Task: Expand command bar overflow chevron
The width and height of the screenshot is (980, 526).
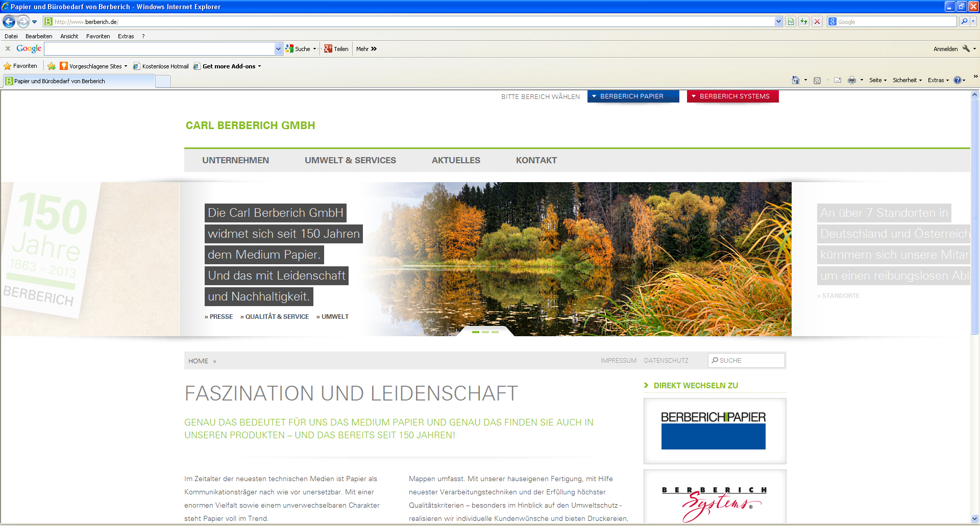Action: [975, 77]
